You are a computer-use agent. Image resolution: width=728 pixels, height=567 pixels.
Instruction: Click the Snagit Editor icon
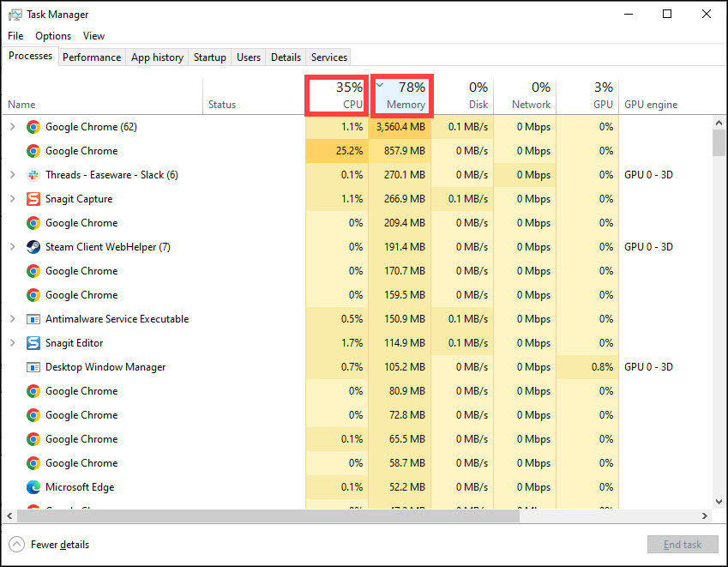click(x=33, y=342)
